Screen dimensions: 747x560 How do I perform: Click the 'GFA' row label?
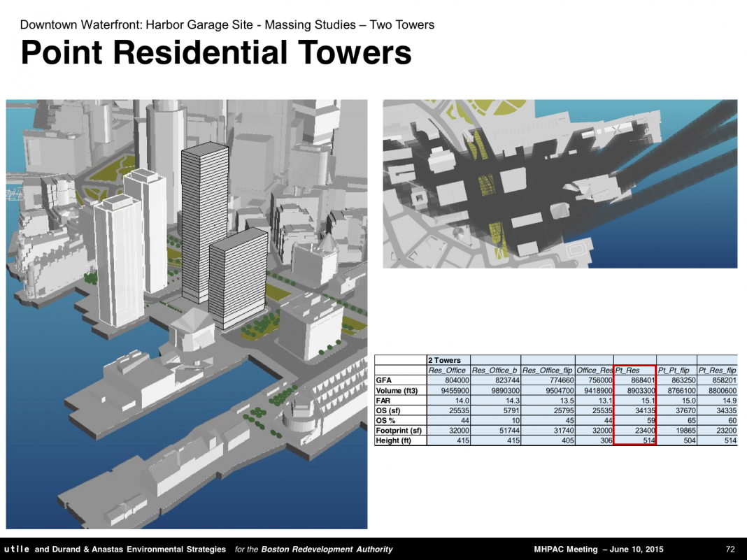383,380
